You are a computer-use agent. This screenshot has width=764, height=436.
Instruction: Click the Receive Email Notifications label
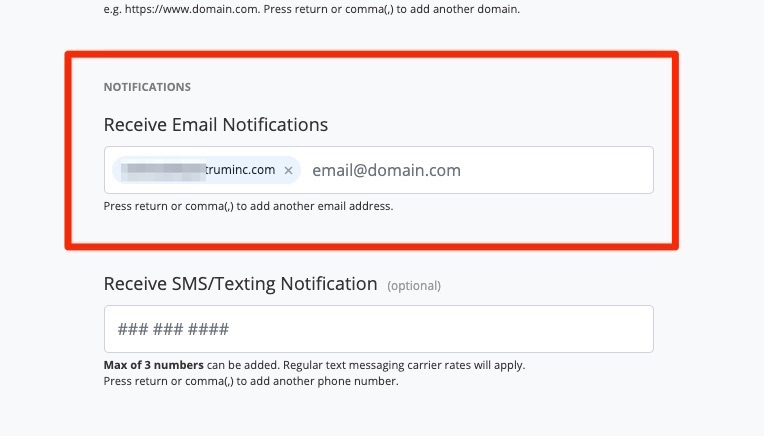pyautogui.click(x=215, y=125)
